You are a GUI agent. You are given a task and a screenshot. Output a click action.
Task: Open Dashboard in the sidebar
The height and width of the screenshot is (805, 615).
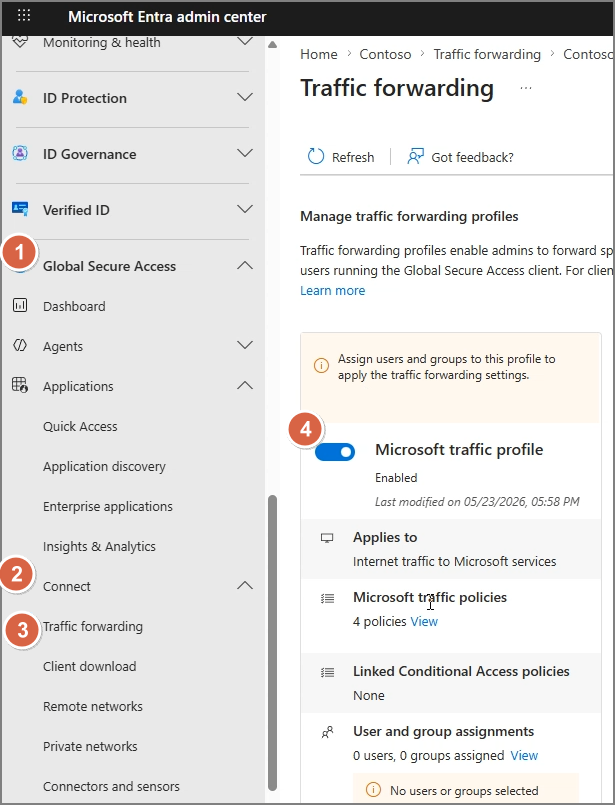pos(74,306)
